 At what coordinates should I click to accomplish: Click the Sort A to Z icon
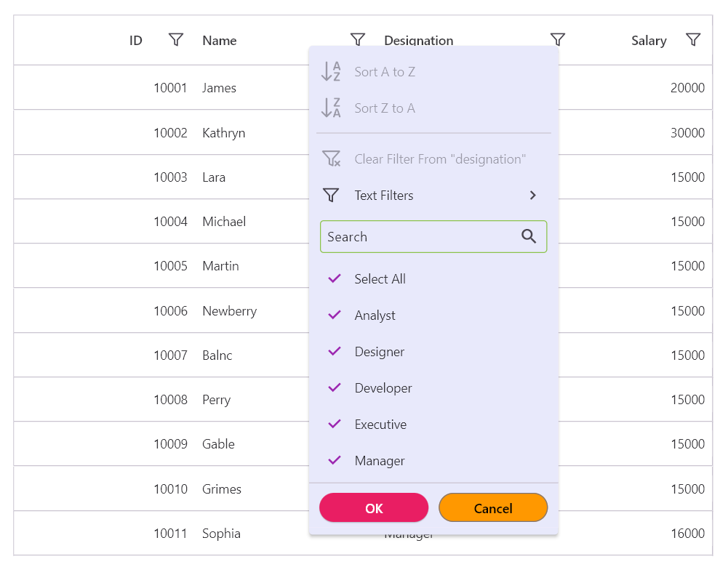click(331, 72)
